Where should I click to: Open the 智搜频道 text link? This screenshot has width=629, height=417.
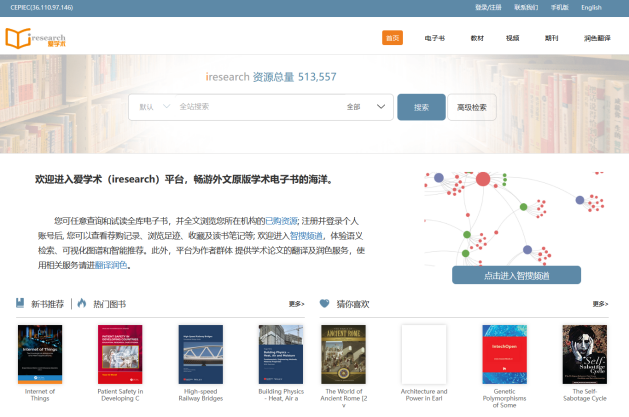click(306, 236)
